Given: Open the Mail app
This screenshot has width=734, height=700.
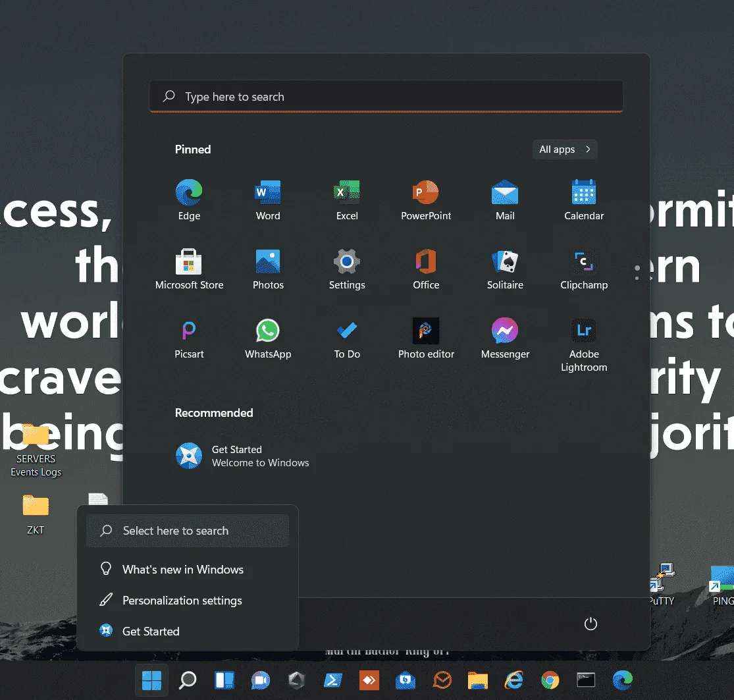Looking at the screenshot, I should coord(505,200).
